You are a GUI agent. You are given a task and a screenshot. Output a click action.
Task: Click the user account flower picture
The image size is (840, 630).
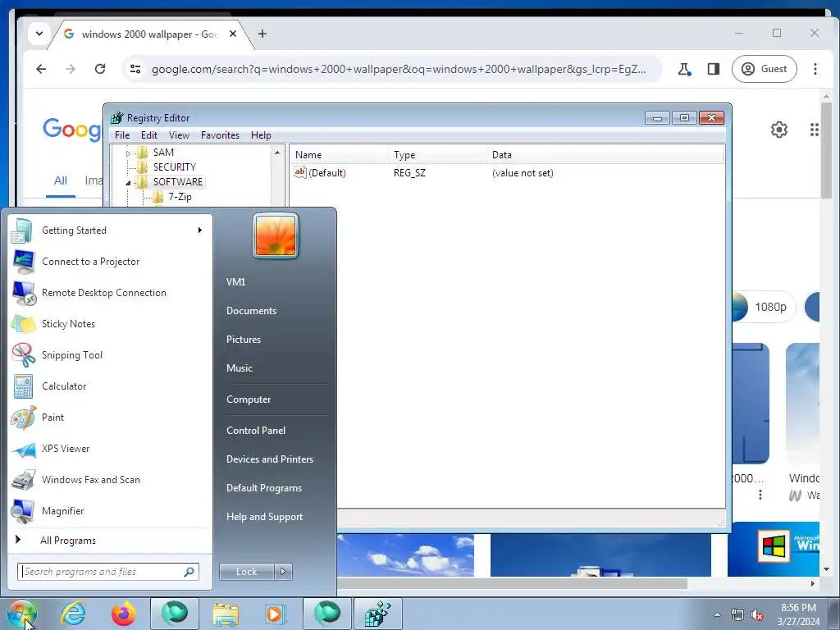[276, 235]
